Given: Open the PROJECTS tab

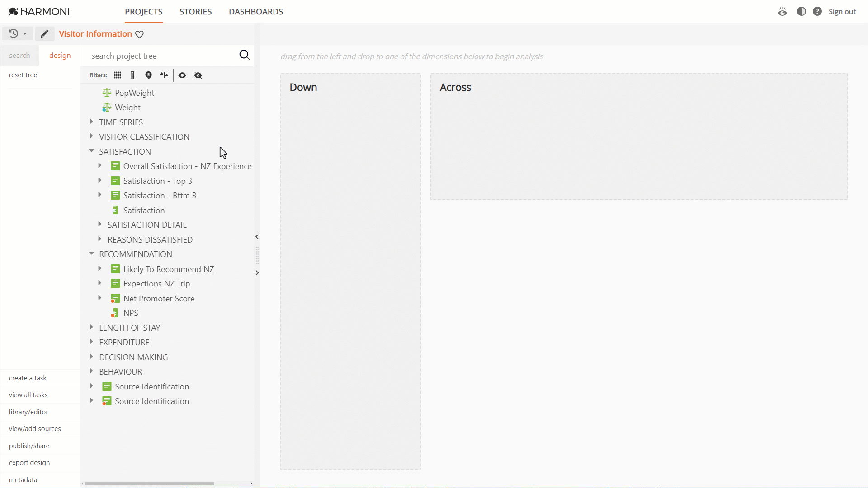Looking at the screenshot, I should [144, 12].
